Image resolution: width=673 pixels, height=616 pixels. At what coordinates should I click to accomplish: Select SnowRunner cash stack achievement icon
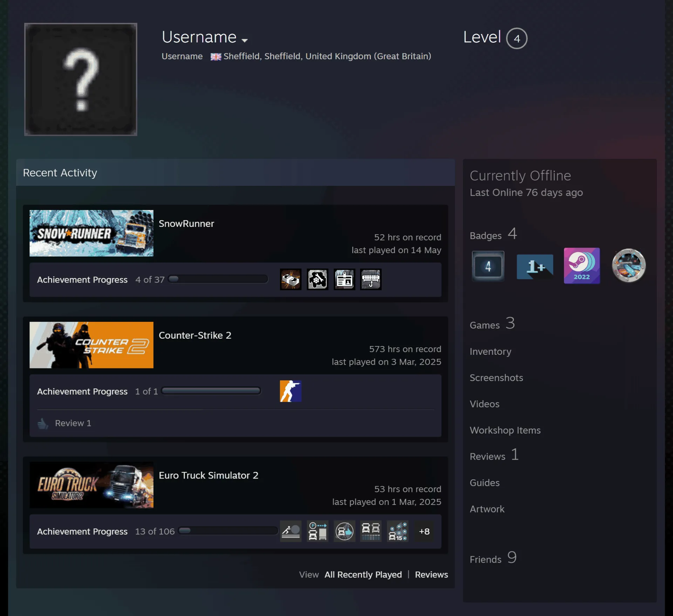[291, 279]
